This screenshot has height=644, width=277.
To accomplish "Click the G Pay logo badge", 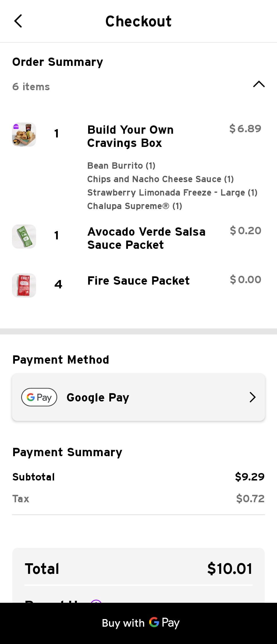I will pos(39,397).
